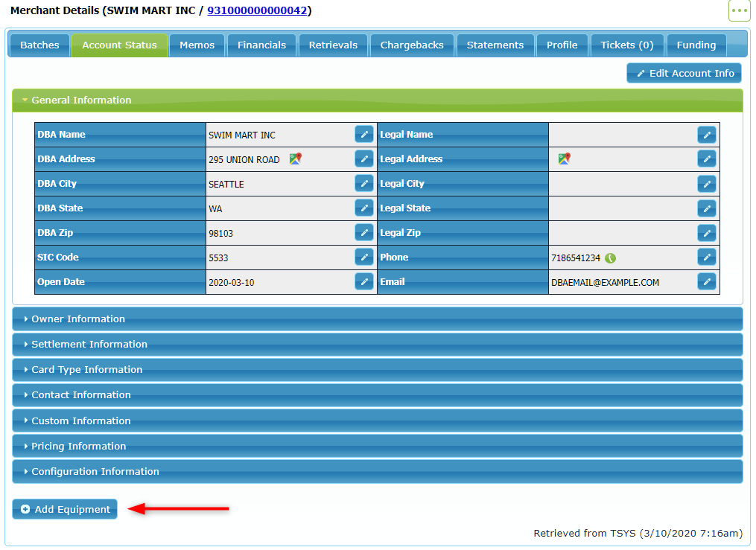Edit the Phone pencil icon
Viewport: 756px width, 550px height.
point(706,258)
